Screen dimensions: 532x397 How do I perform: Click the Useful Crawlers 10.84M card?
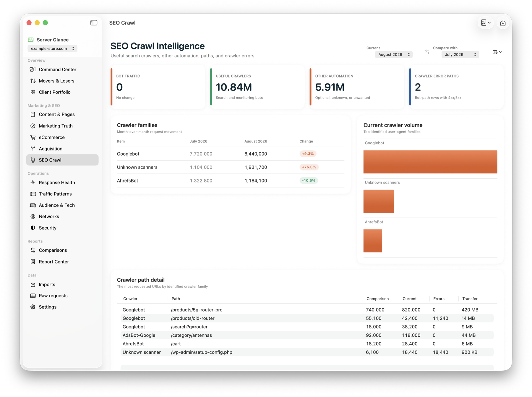click(x=257, y=87)
